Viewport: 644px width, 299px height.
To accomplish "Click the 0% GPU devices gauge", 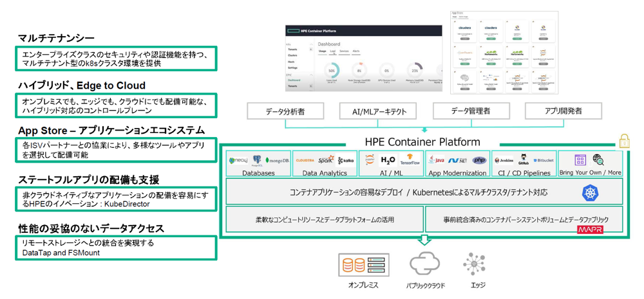I will (x=387, y=71).
